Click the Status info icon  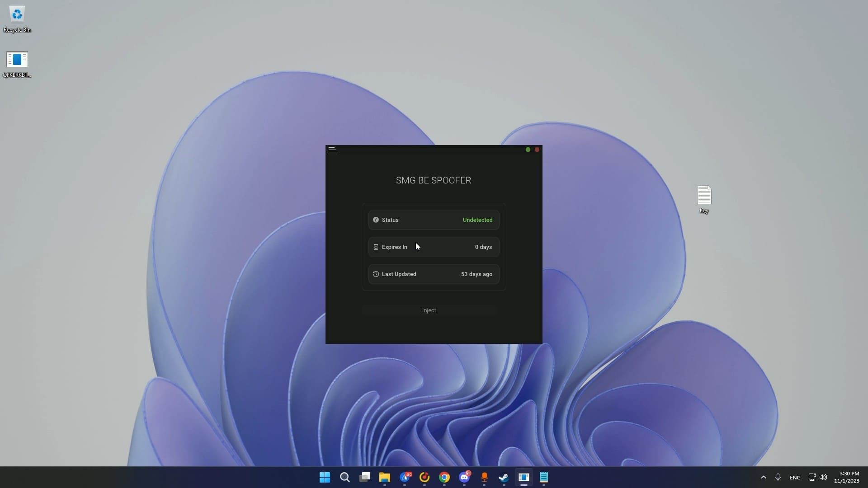pyautogui.click(x=376, y=220)
